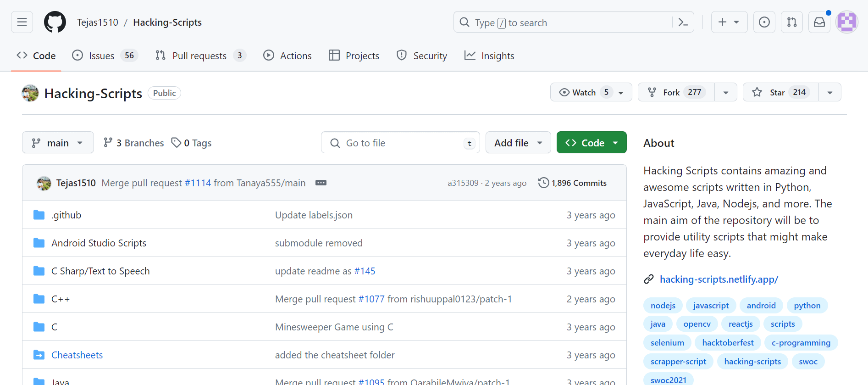868x385 pixels.
Task: Open issue #145 link in commit message
Action: click(x=365, y=271)
